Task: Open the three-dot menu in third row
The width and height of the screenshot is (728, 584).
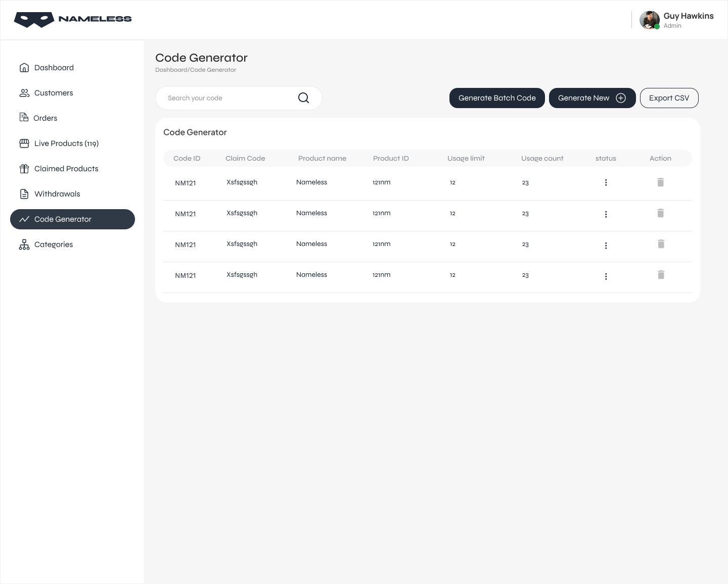Action: point(606,246)
